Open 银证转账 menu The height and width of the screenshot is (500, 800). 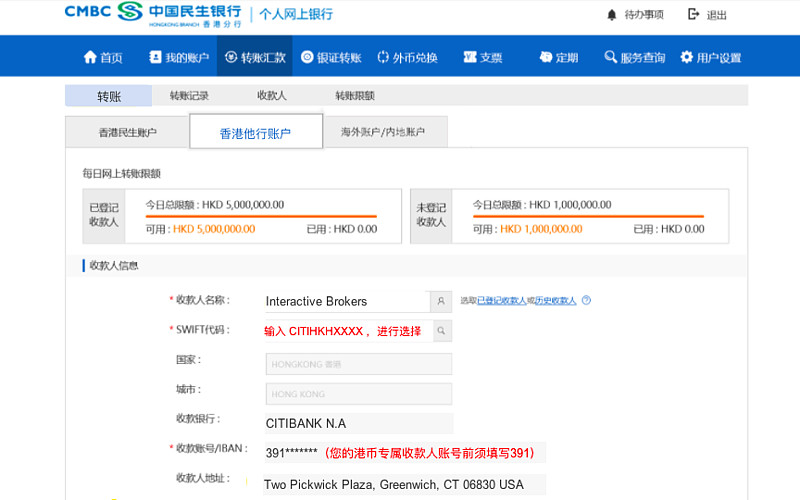331,57
